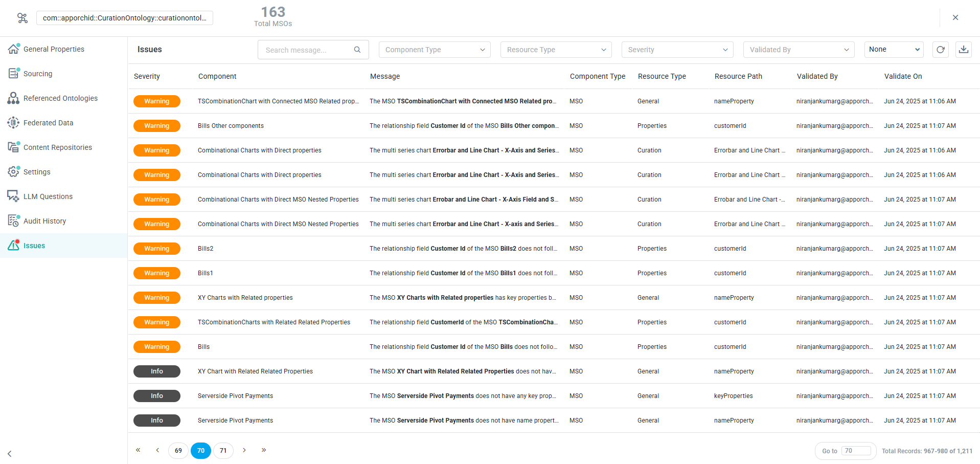Select page 71 in pagination
Image resolution: width=980 pixels, height=464 pixels.
coord(223,451)
